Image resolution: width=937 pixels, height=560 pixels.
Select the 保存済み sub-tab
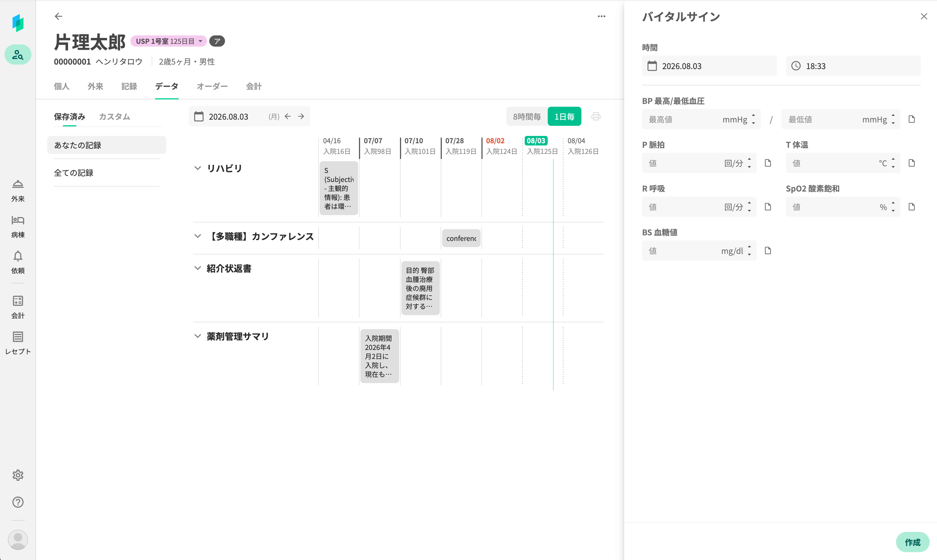(x=69, y=117)
